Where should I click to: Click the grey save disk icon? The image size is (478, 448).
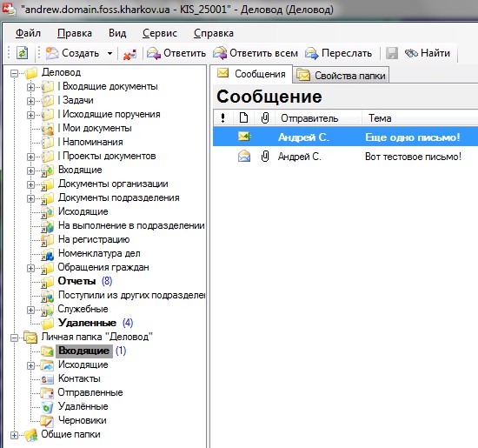coord(392,53)
